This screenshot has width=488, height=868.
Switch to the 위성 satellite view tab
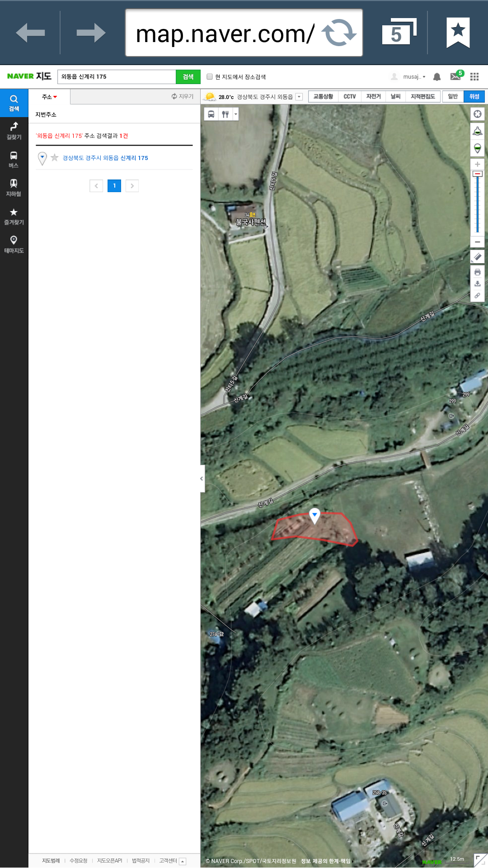tap(474, 96)
